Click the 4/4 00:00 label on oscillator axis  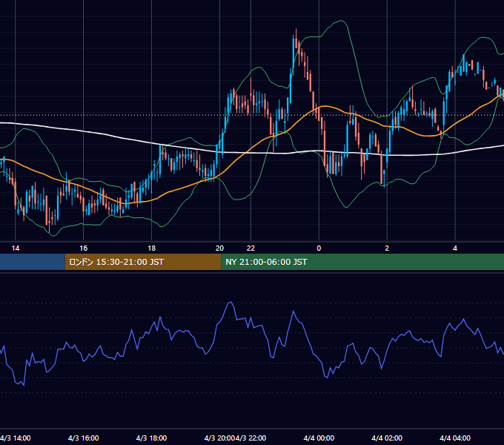pyautogui.click(x=319, y=438)
